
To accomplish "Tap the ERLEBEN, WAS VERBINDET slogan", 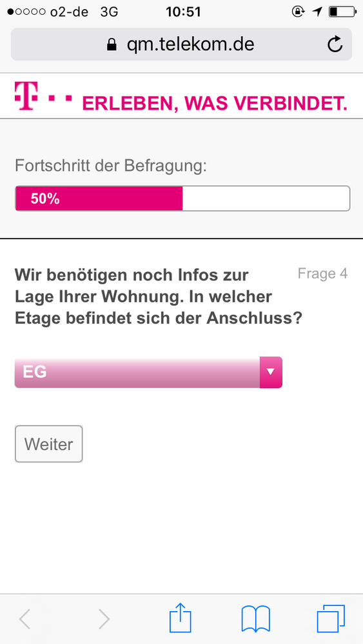I will click(x=215, y=104).
